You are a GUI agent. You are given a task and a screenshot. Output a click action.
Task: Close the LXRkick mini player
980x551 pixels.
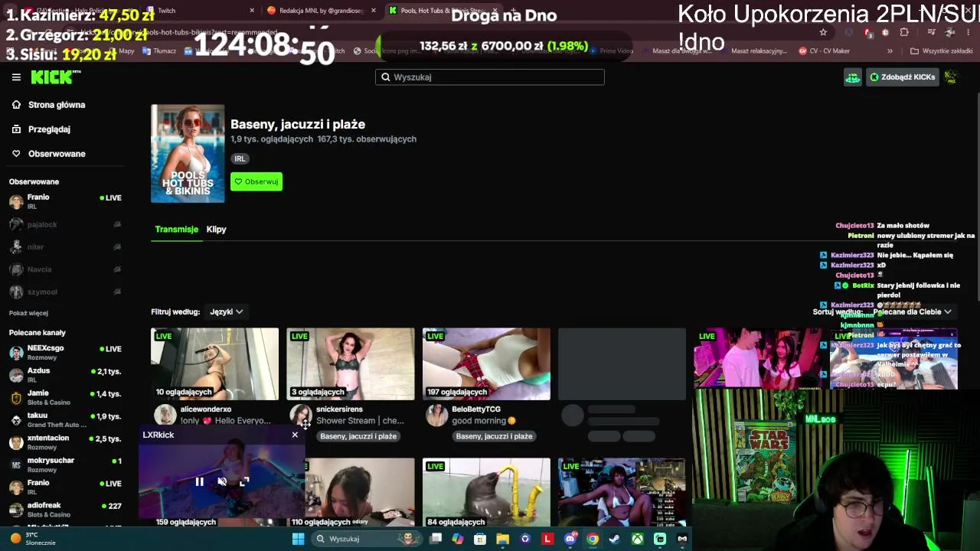[x=295, y=435]
